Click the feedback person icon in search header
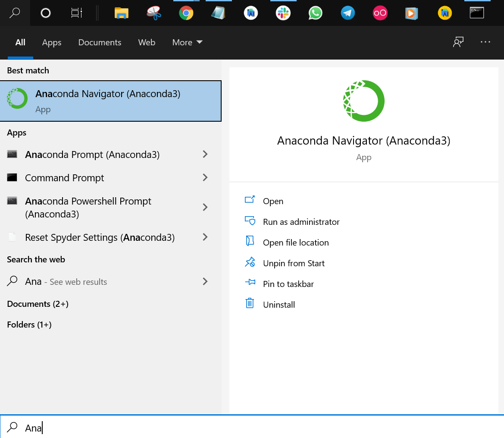504x438 pixels. click(x=458, y=42)
